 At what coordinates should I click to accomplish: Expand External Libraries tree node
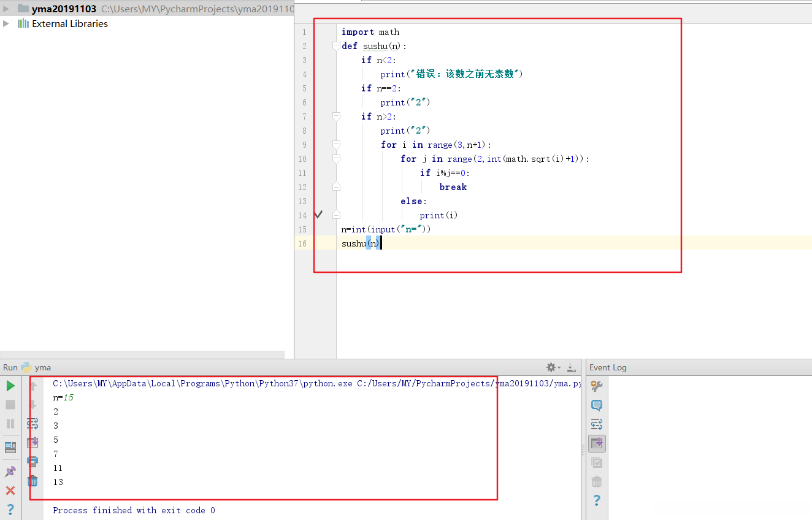[x=6, y=23]
